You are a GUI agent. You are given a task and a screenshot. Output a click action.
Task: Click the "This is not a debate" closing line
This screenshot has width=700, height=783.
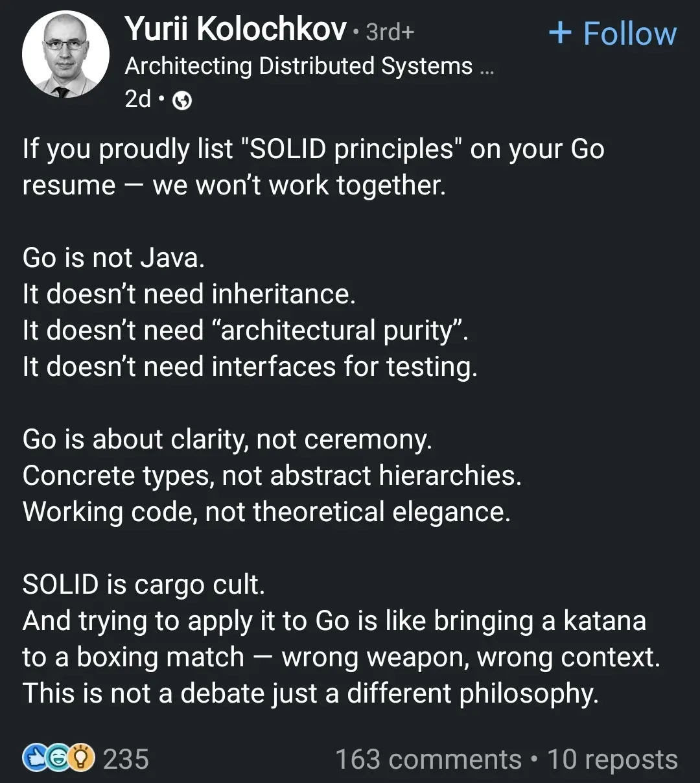tap(310, 694)
